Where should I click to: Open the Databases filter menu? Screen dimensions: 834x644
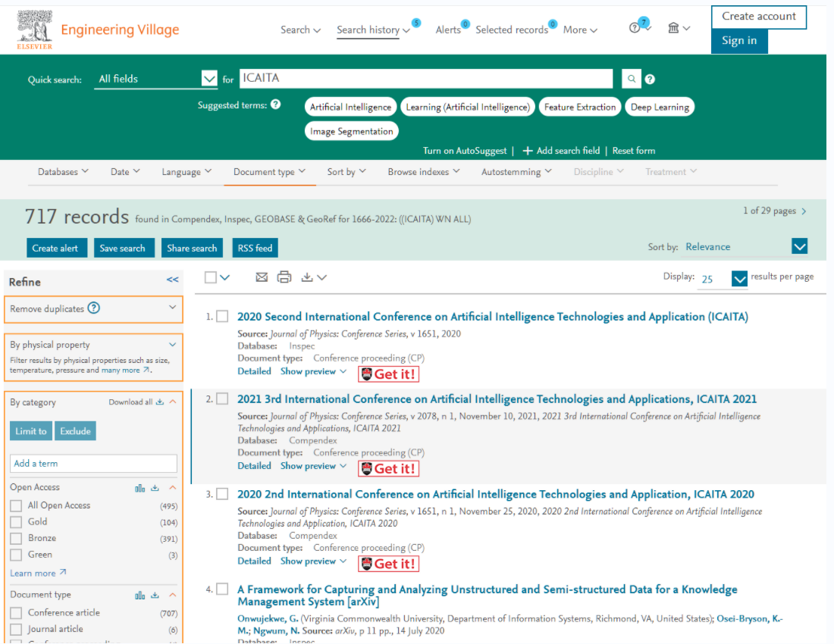(x=63, y=172)
